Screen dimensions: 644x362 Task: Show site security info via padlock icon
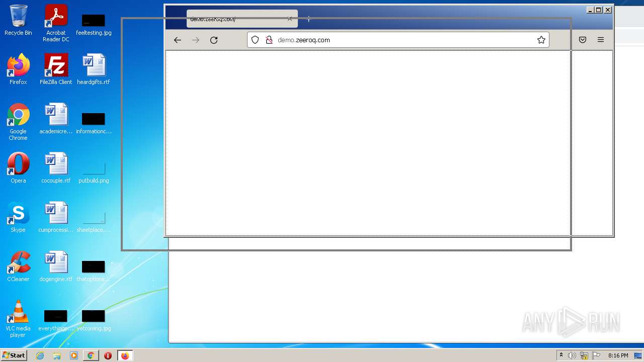click(x=269, y=40)
